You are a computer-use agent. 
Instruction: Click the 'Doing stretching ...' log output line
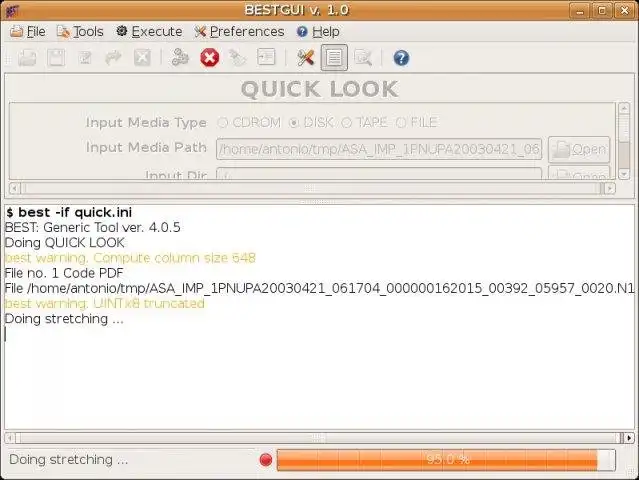(64, 319)
